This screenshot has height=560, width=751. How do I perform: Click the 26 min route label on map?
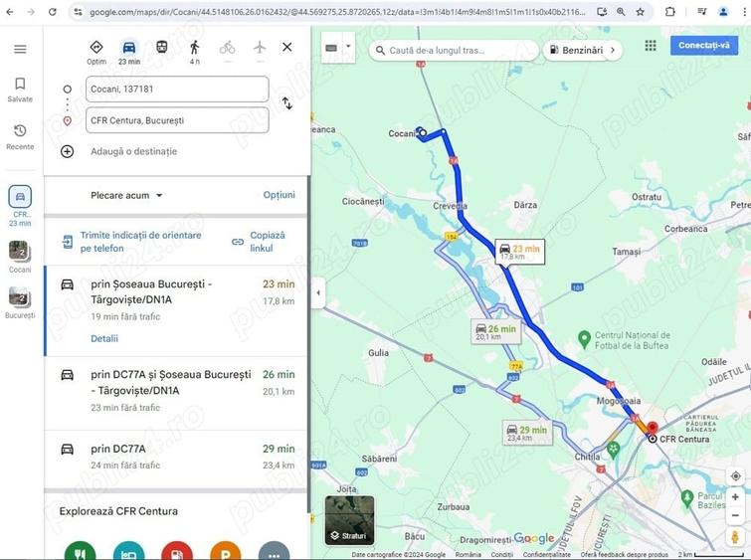point(495,331)
